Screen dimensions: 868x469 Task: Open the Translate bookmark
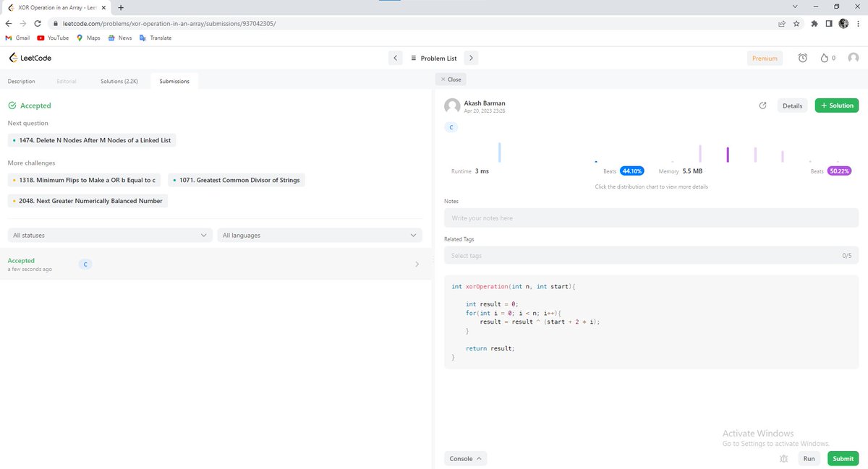click(x=156, y=38)
